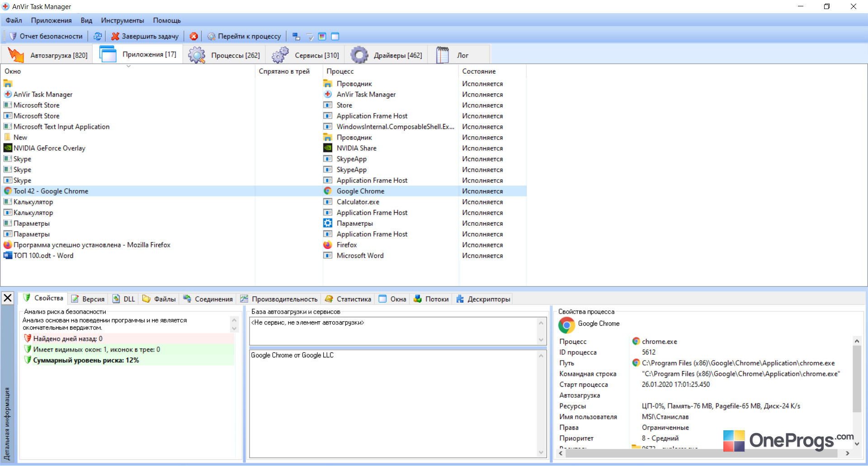Image resolution: width=868 pixels, height=466 pixels.
Task: Click the gear icon beside Параметры process
Action: pos(328,223)
